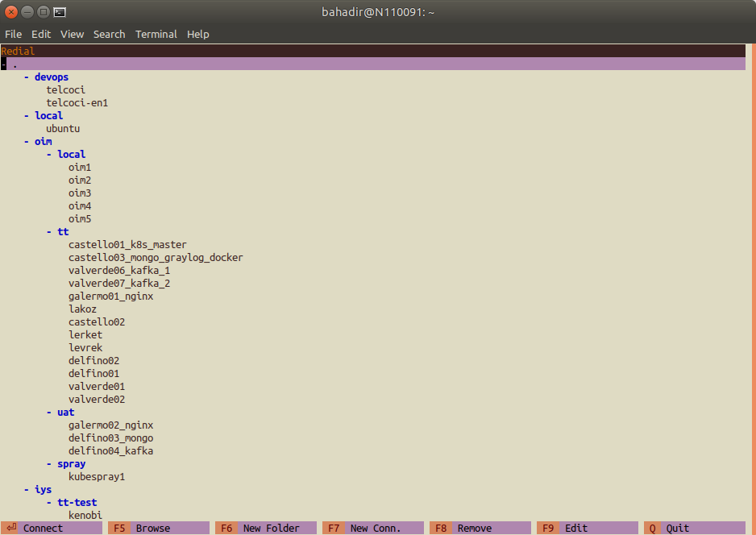This screenshot has width=756, height=535.
Task: Collapse the tt folder
Action: pyautogui.click(x=48, y=232)
